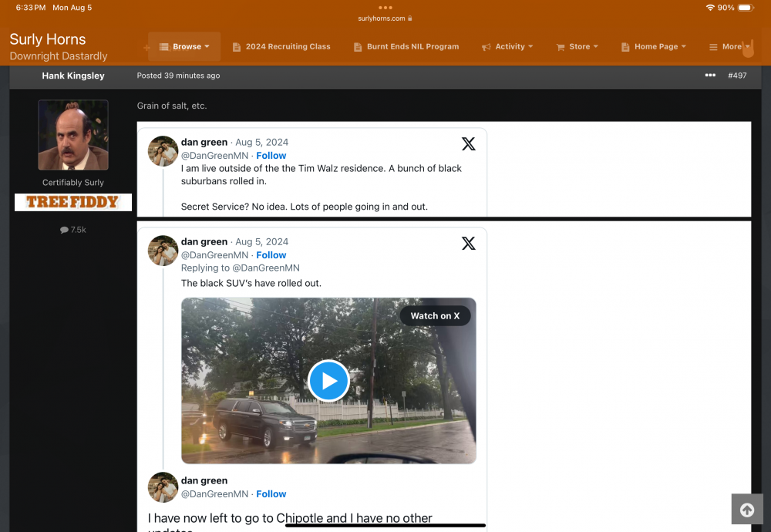Screen dimensions: 771x532
Task: Click the Surly Horns site title
Action: 48,39
